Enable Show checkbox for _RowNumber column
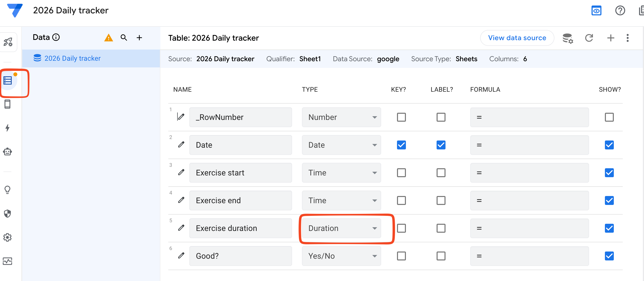 [609, 117]
